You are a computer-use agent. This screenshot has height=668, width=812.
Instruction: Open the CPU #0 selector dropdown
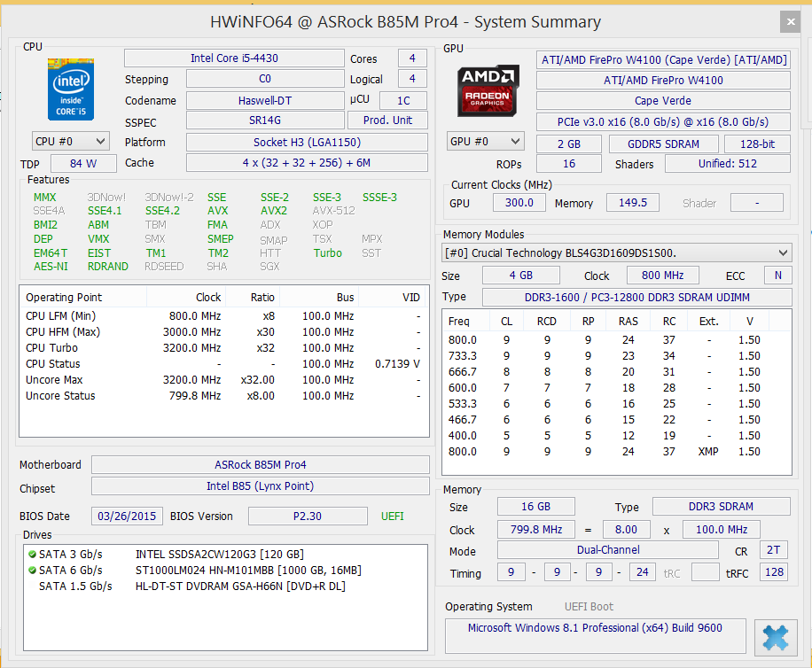(x=70, y=141)
